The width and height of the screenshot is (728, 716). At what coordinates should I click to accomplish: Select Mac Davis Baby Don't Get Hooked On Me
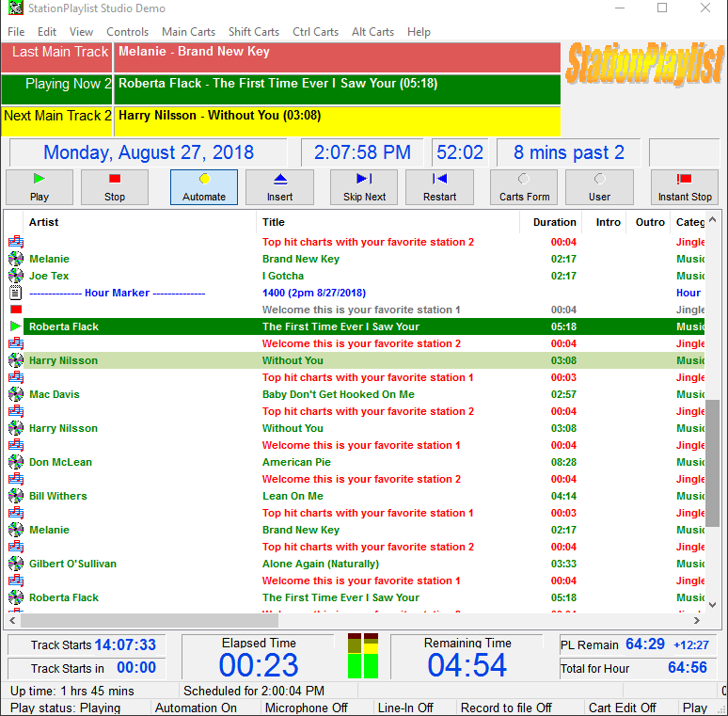[x=356, y=394]
